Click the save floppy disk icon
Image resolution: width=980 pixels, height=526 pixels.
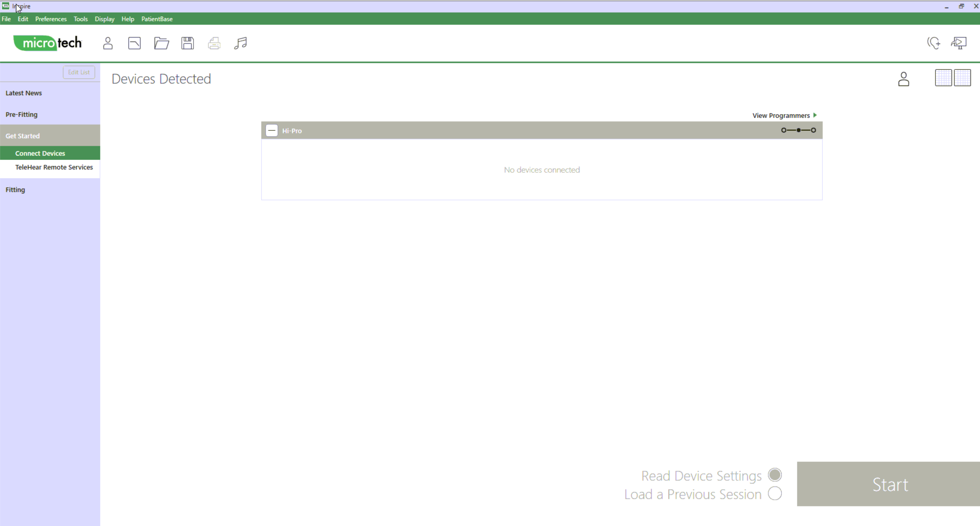coord(187,43)
